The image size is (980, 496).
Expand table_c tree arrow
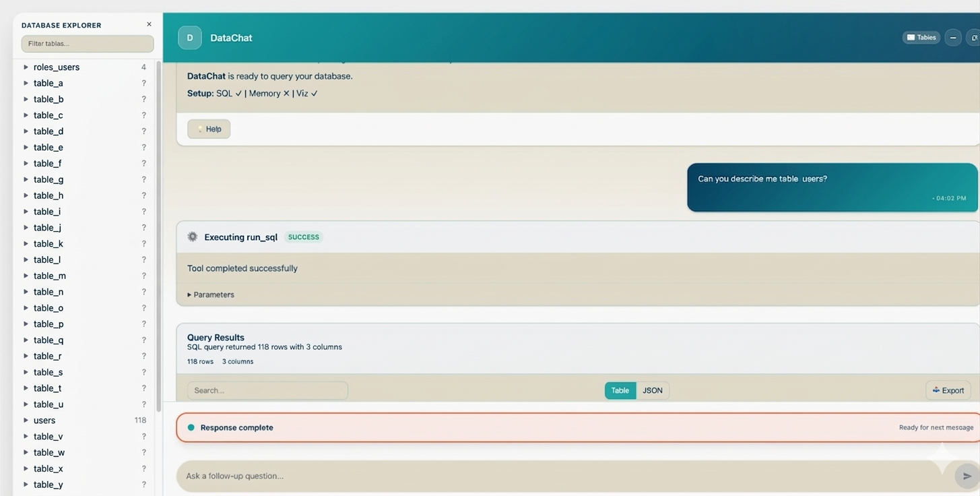pos(26,115)
